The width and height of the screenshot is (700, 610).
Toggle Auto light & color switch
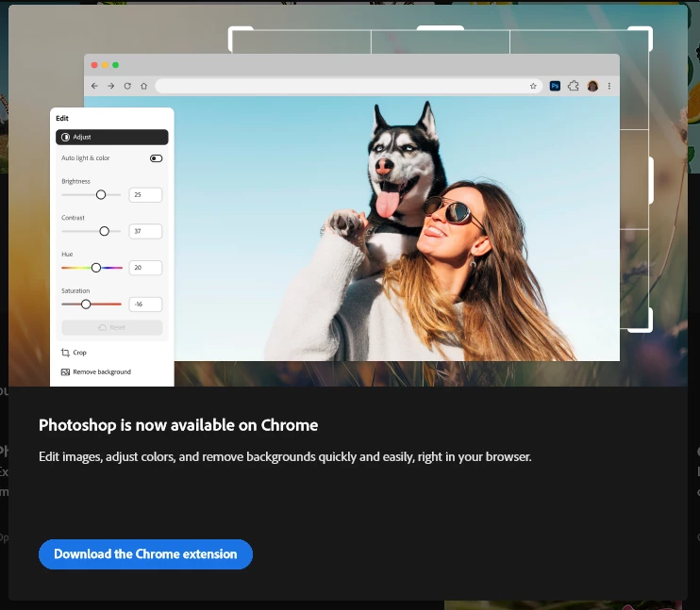coord(157,158)
